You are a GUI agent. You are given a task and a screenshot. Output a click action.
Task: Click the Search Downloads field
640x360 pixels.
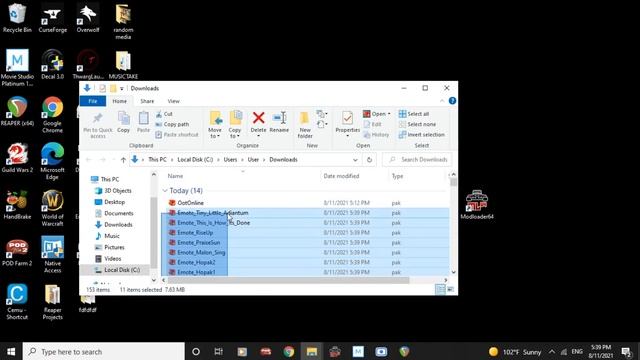coord(417,160)
